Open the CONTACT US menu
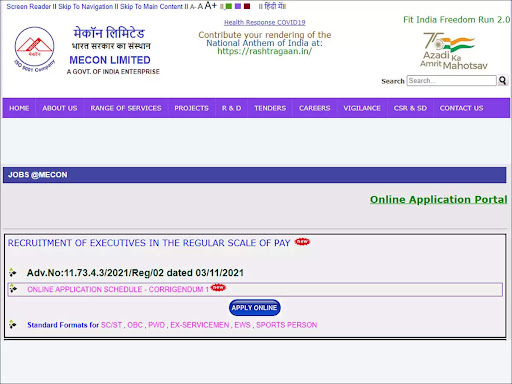Screen dimensions: 512x384 [x=461, y=108]
